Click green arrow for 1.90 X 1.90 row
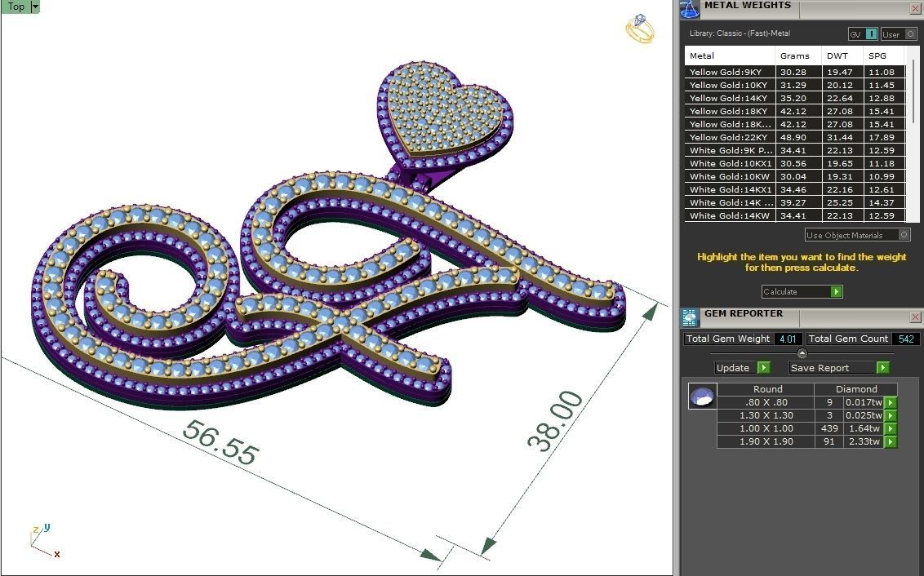The height and width of the screenshot is (576, 924). tap(891, 441)
